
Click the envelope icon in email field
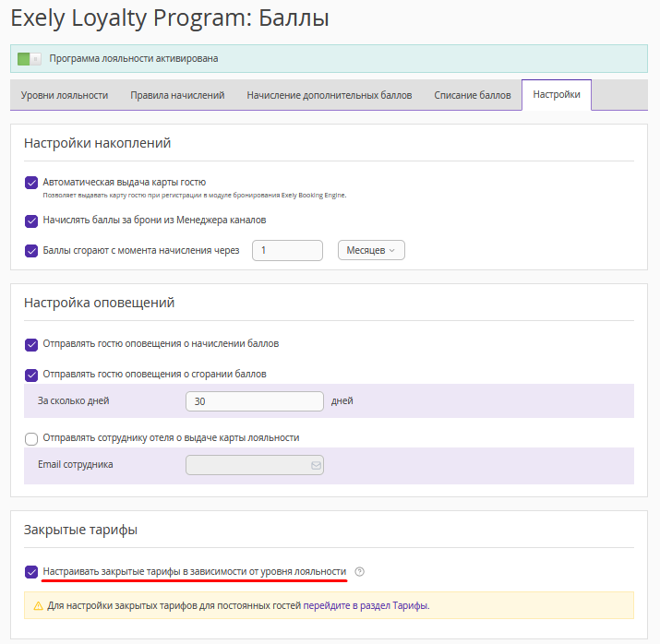coord(316,465)
